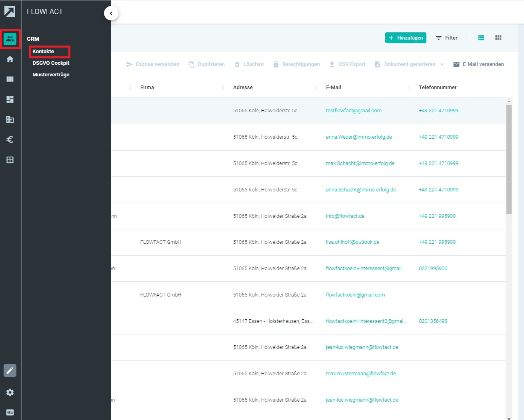
Task: Open the grid table sidebar icon
Action: pos(10,160)
